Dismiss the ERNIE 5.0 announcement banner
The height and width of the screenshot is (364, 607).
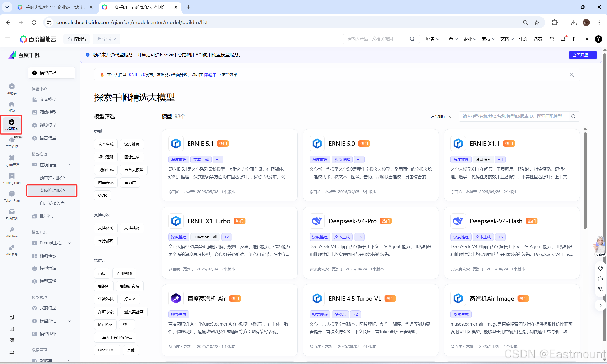pyautogui.click(x=572, y=75)
